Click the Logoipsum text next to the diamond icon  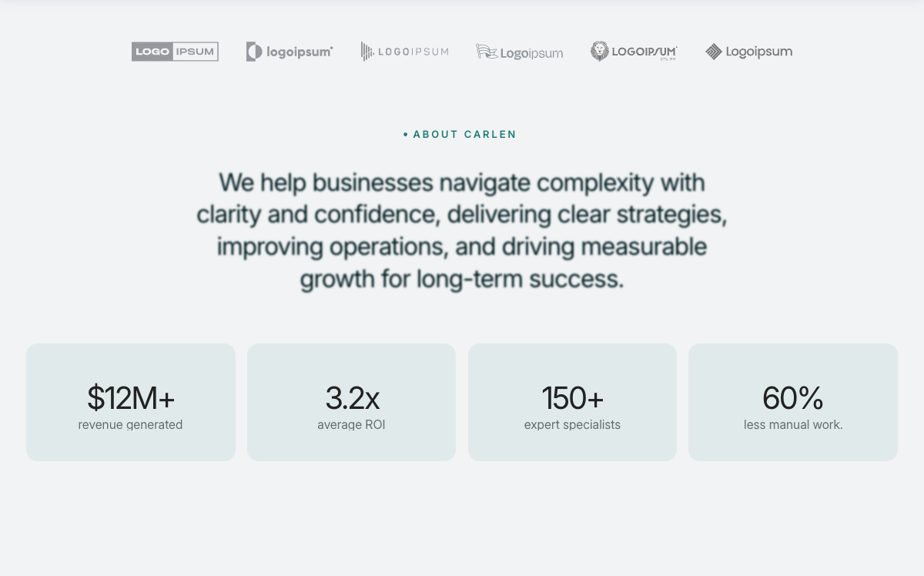coord(758,52)
